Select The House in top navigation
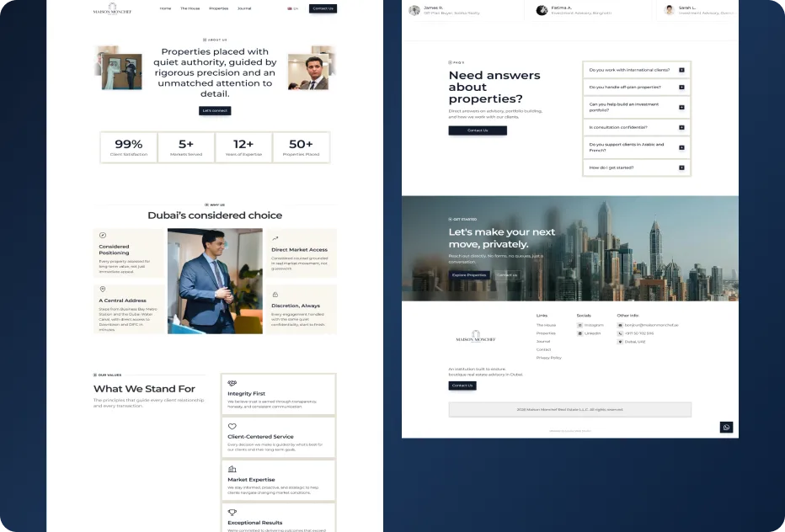This screenshot has width=785, height=532. [x=190, y=8]
